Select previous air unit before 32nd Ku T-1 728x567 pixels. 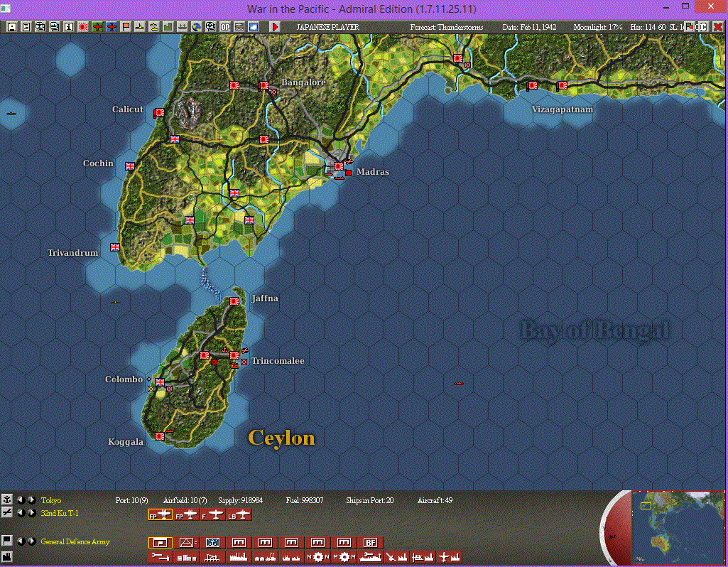point(21,513)
